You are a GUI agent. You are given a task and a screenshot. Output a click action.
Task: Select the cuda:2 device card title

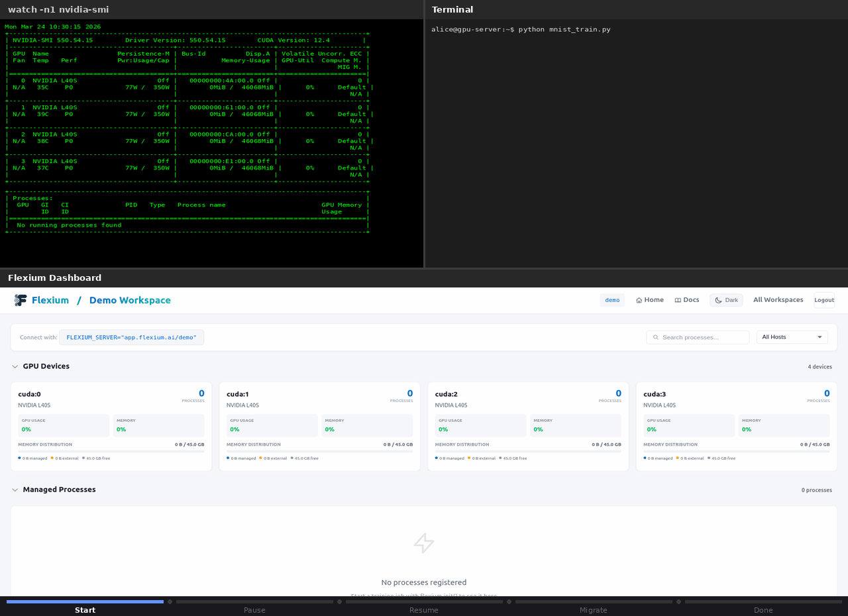[x=447, y=394]
